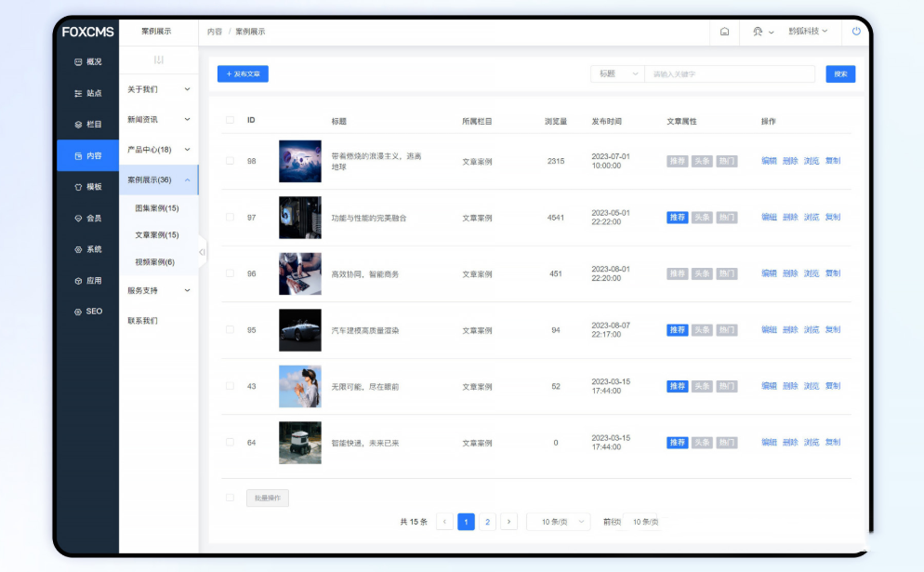Image resolution: width=924 pixels, height=572 pixels.
Task: Open the 栏目 column sidebar item
Action: (x=88, y=125)
